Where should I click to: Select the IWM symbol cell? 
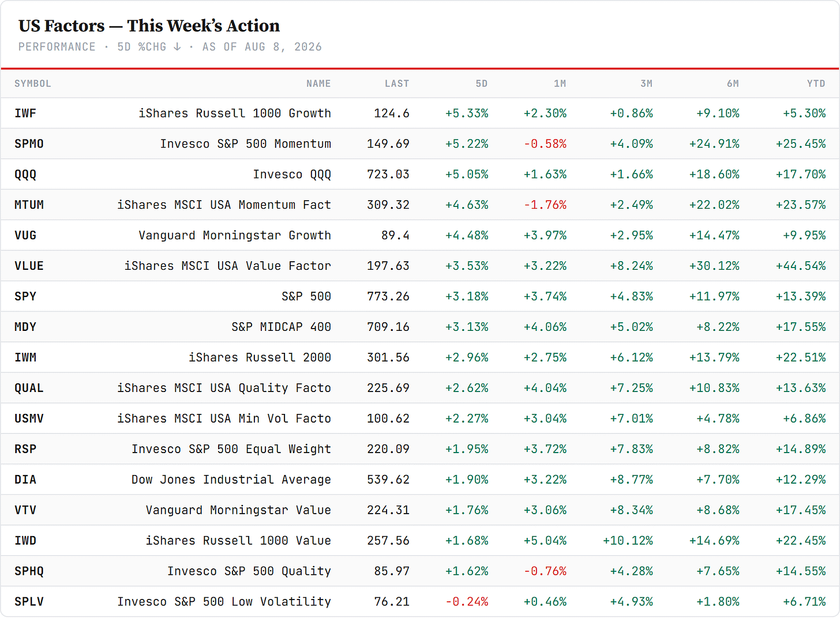pyautogui.click(x=25, y=357)
